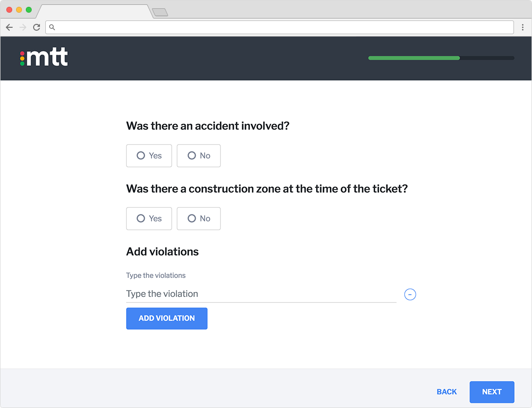532x408 pixels.
Task: Click the Next button
Action: [492, 392]
